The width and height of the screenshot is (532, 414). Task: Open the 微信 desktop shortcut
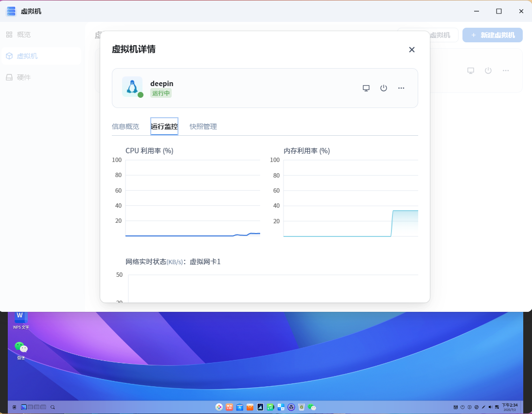(x=21, y=348)
